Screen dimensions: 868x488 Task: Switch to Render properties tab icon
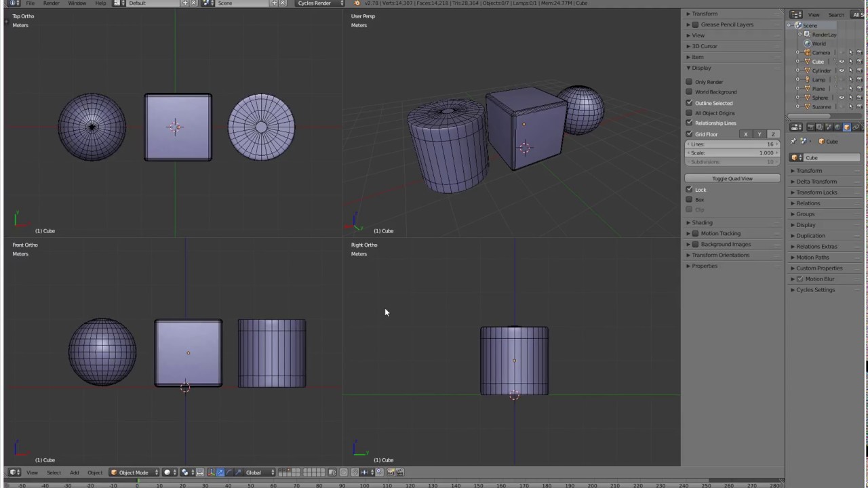(810, 127)
